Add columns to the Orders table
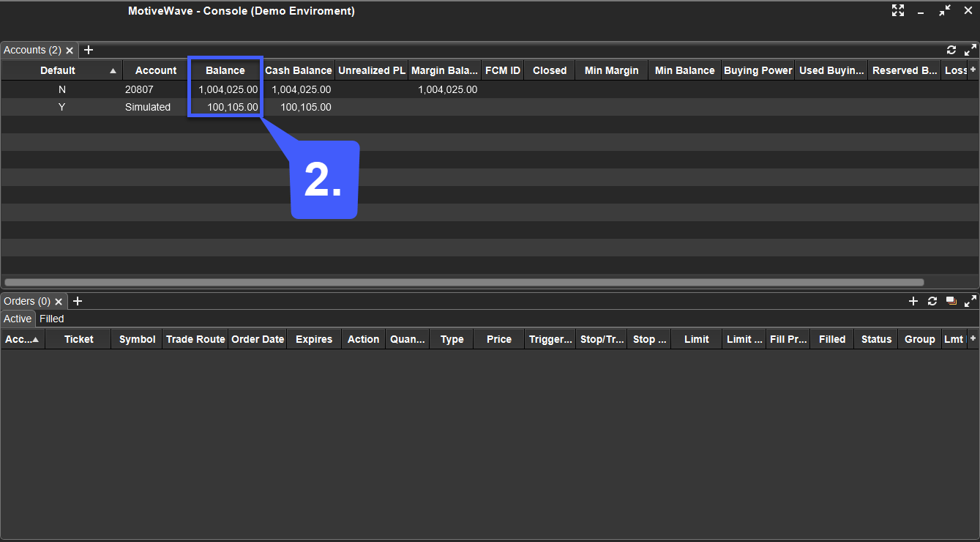 coord(973,338)
